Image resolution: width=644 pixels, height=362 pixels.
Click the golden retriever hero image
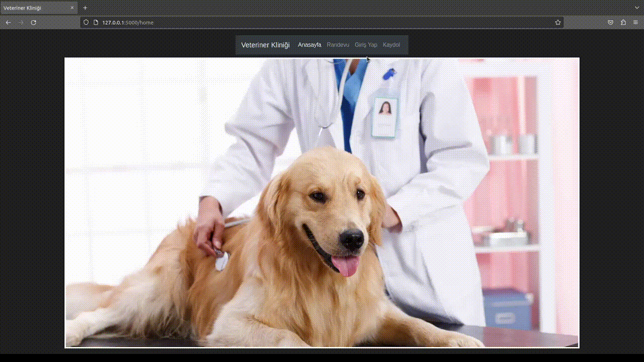pyautogui.click(x=322, y=201)
